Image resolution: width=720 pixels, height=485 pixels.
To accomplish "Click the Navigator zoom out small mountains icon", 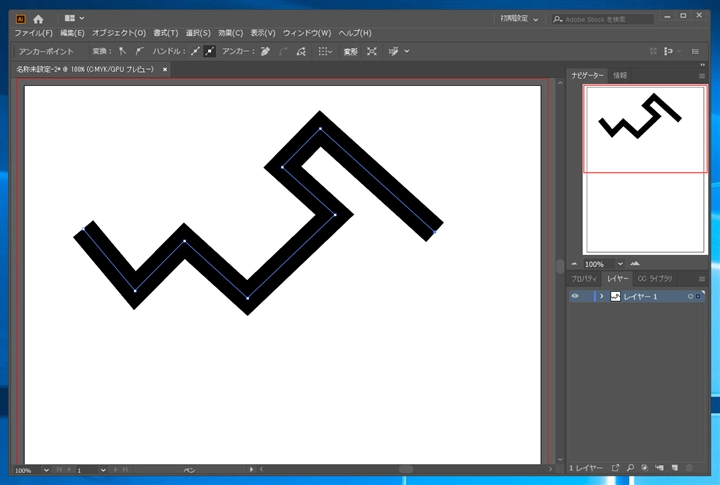I will 574,264.
